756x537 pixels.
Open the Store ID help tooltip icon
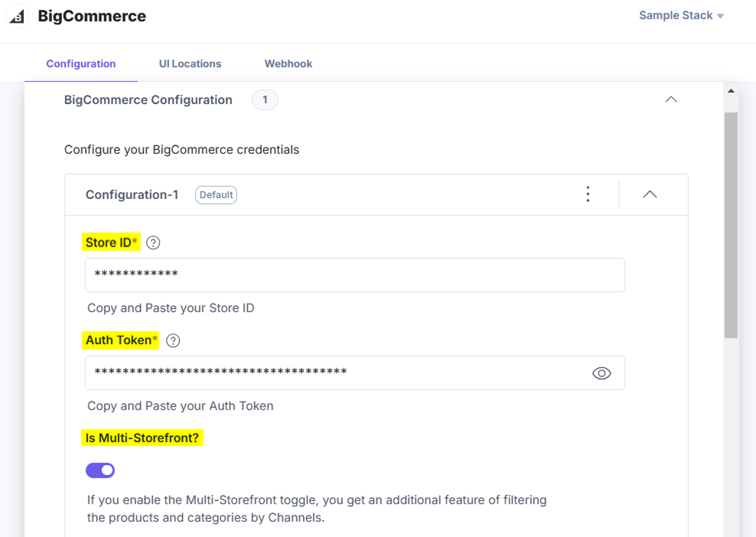[x=153, y=243]
